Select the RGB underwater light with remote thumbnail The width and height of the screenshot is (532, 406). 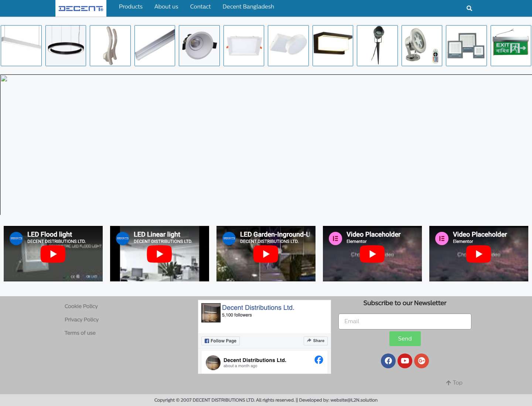click(422, 46)
